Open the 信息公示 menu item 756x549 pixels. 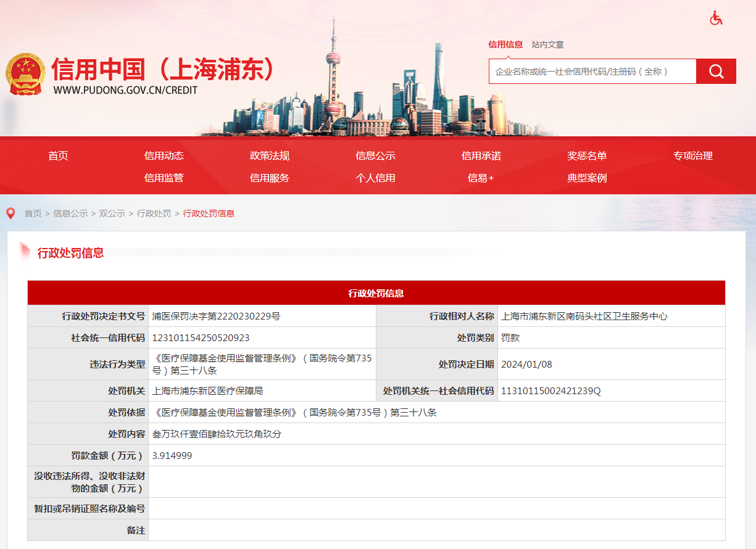375,156
